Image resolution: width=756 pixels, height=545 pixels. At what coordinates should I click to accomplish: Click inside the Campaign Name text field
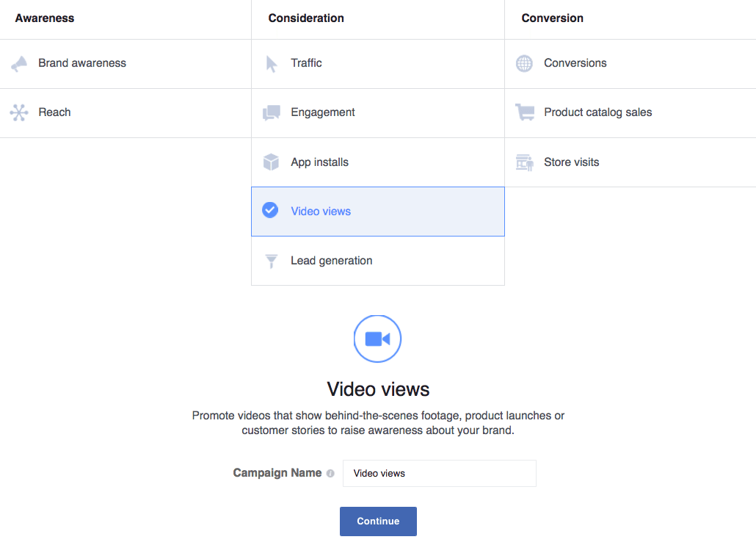click(439, 473)
